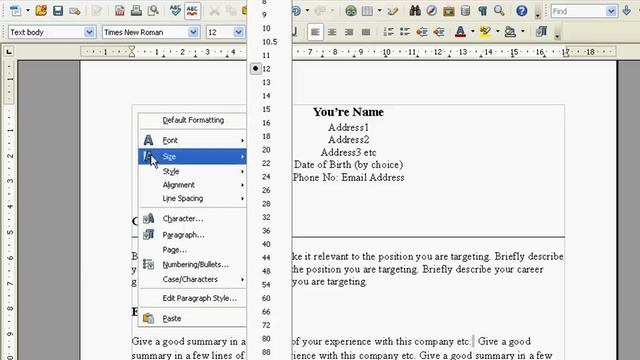Image resolution: width=640 pixels, height=360 pixels.
Task: Open the Find box dropdown arrow
Action: 611,11
